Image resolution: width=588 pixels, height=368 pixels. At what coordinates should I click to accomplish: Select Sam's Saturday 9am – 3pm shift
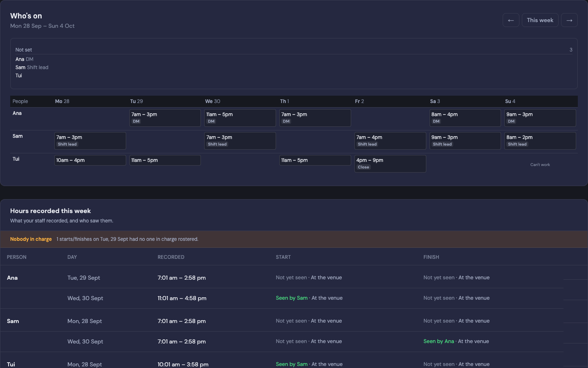[465, 141]
